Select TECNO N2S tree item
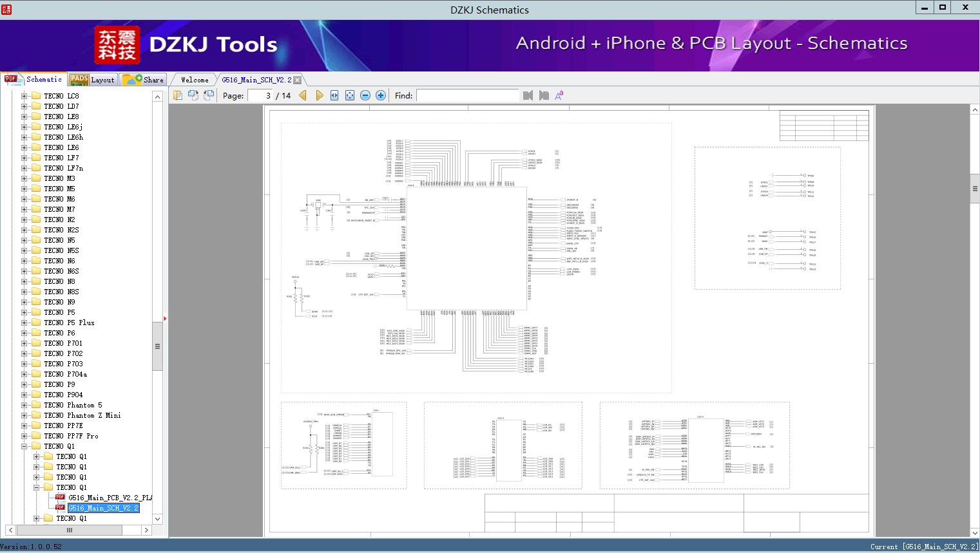 click(x=61, y=230)
